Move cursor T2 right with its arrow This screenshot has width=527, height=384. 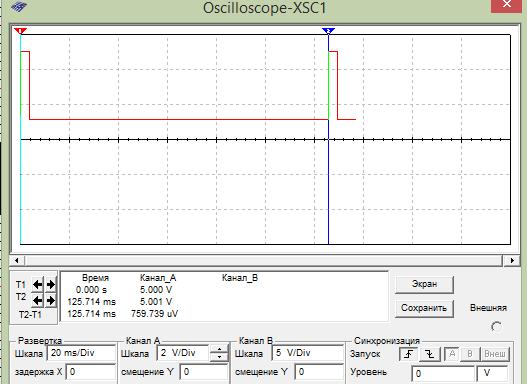(51, 300)
